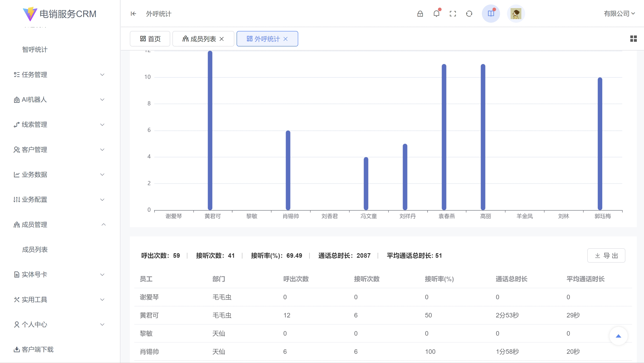Click the 线索管理 route icon

(x=17, y=125)
